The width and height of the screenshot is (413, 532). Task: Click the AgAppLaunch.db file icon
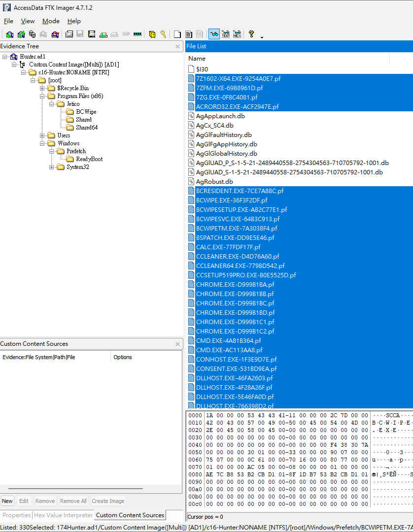coord(191,116)
